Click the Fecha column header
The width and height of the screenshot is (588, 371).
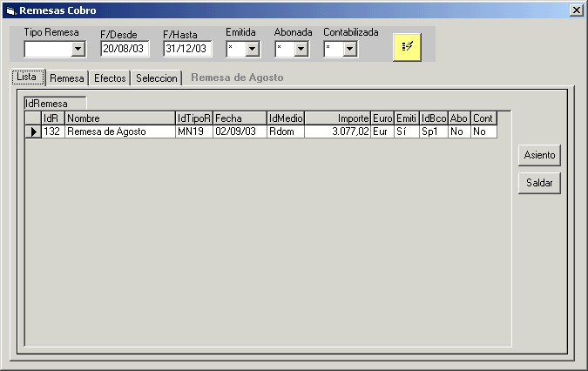[240, 118]
